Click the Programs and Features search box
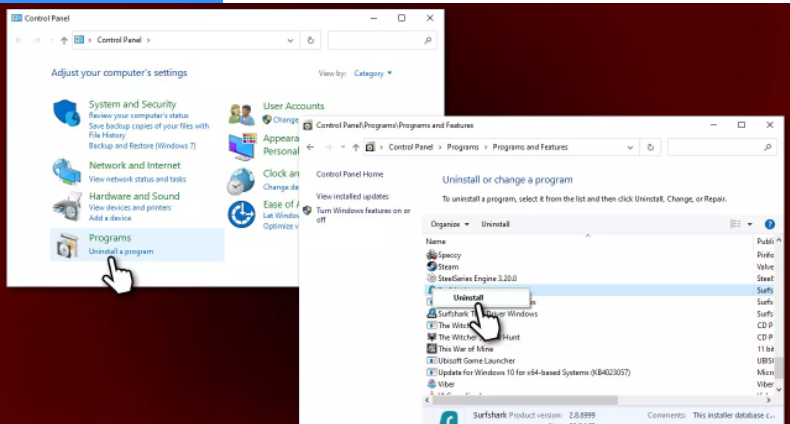790x424 pixels. coord(721,147)
